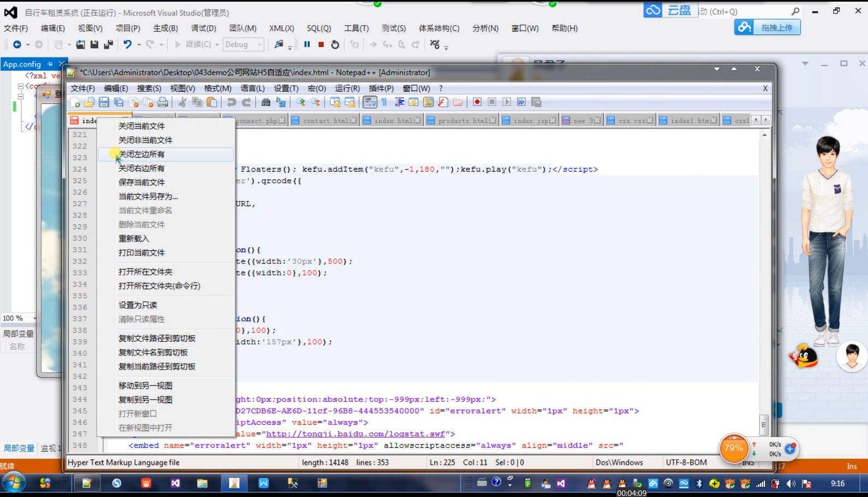The height and width of the screenshot is (497, 868).
Task: Open the Debug configuration dropdown
Action: click(x=244, y=44)
